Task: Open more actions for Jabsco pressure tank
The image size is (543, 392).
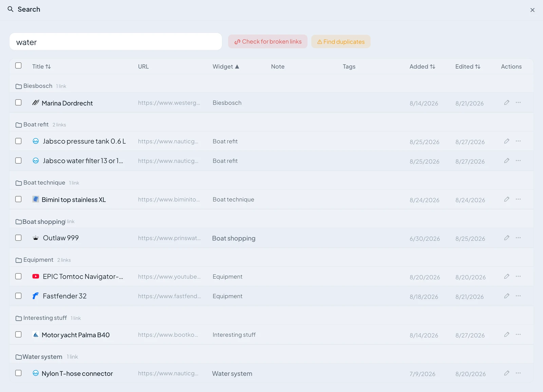Action: tap(518, 141)
